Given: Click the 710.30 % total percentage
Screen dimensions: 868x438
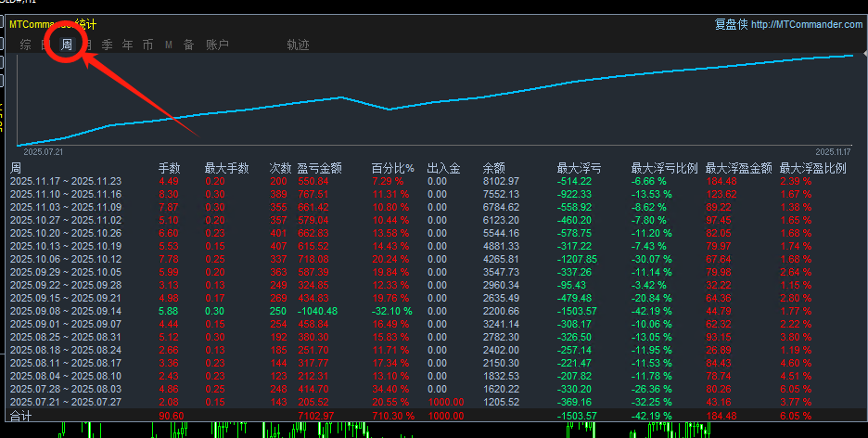Looking at the screenshot, I should (x=393, y=416).
